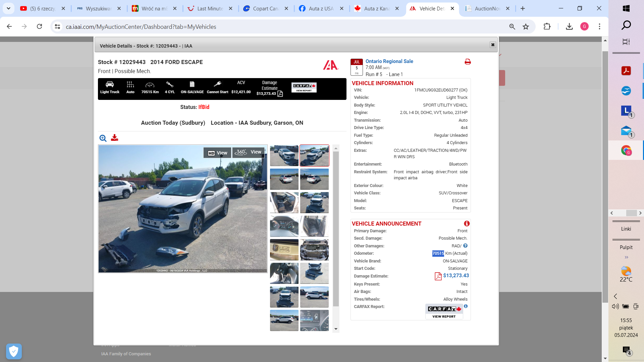The image size is (644, 362).
Task: Switch to the Copart Canada tab
Action: (266, 9)
